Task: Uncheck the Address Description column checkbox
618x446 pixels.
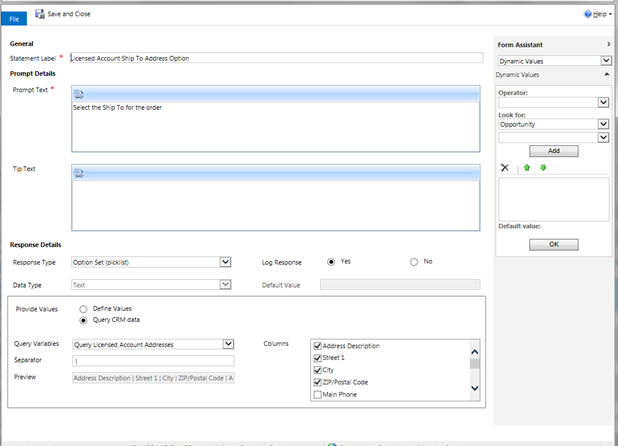Action: [318, 346]
